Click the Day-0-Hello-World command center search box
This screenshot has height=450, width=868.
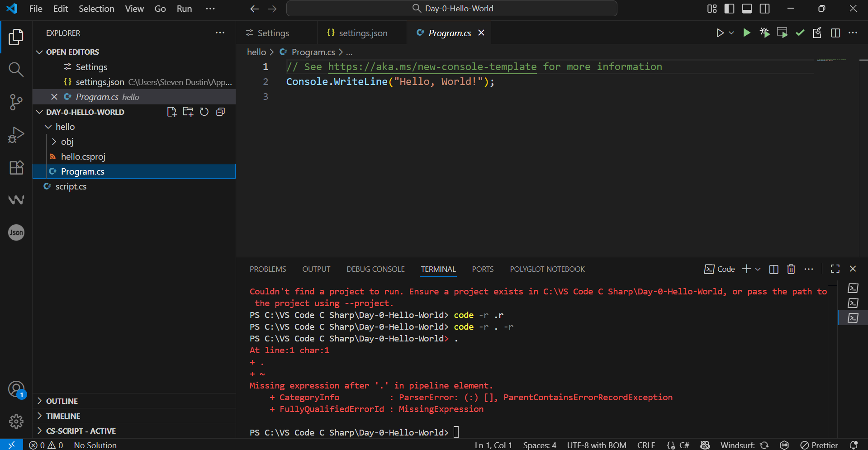coord(451,9)
